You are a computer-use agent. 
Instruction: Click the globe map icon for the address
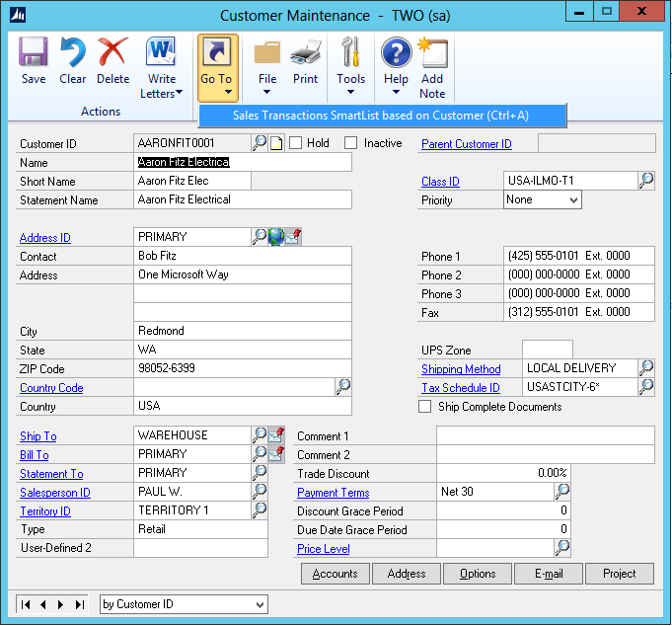[x=276, y=237]
